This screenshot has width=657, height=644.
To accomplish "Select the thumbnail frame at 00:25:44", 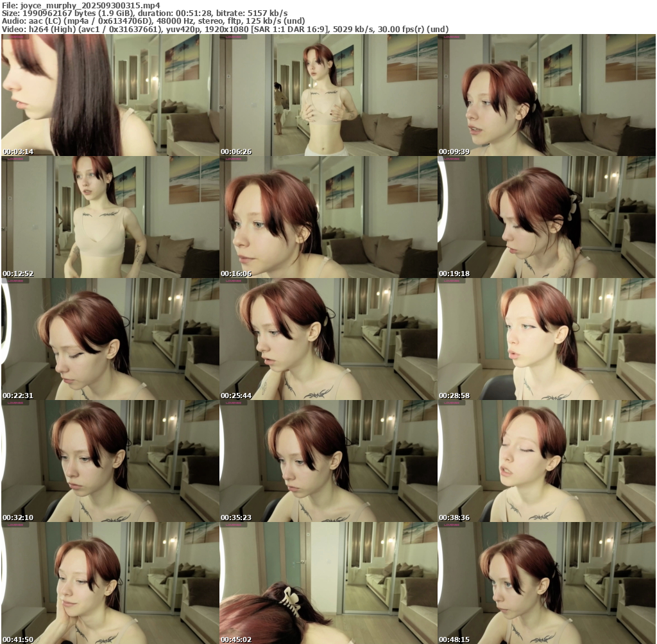I will point(328,339).
